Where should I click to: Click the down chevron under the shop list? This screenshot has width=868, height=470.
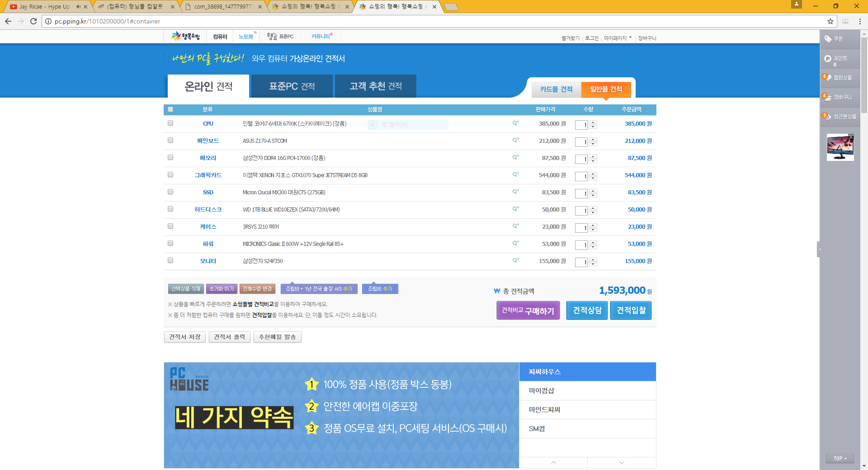(x=622, y=463)
